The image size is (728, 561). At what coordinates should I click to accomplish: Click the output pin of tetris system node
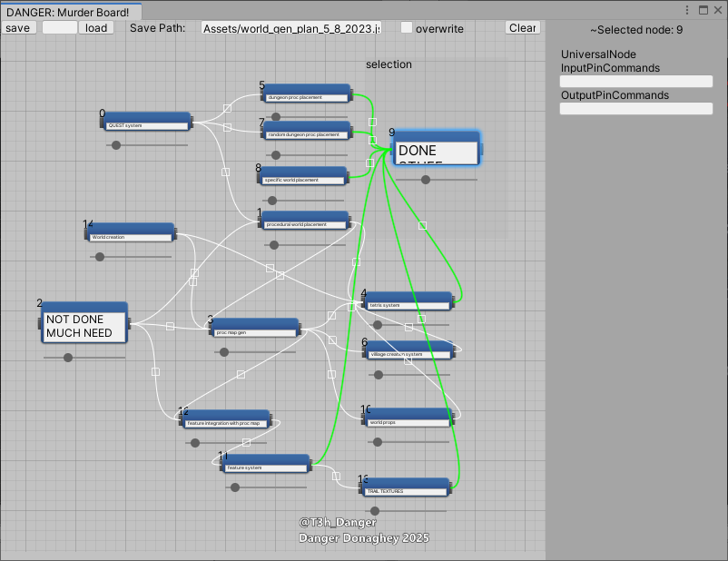[453, 301]
